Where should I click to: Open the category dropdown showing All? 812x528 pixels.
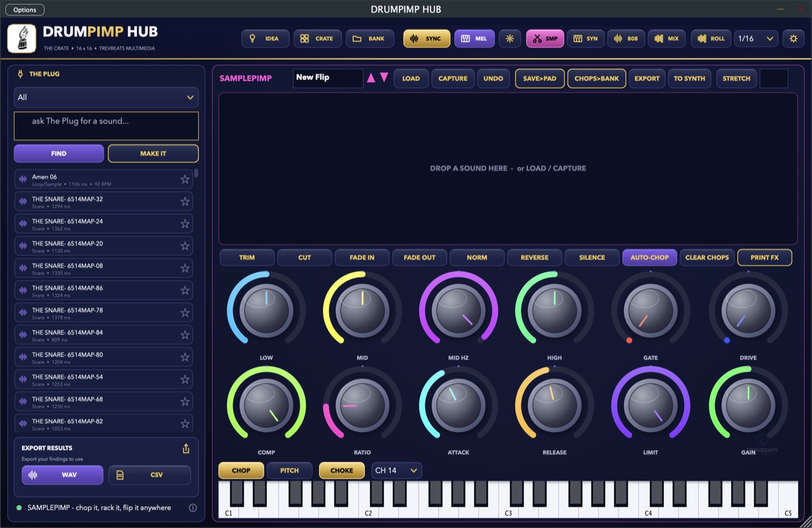tap(106, 97)
